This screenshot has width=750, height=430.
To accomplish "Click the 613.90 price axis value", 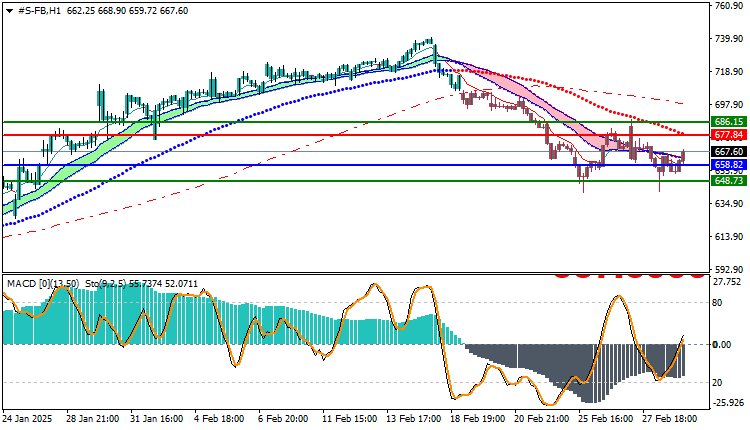I will [728, 237].
